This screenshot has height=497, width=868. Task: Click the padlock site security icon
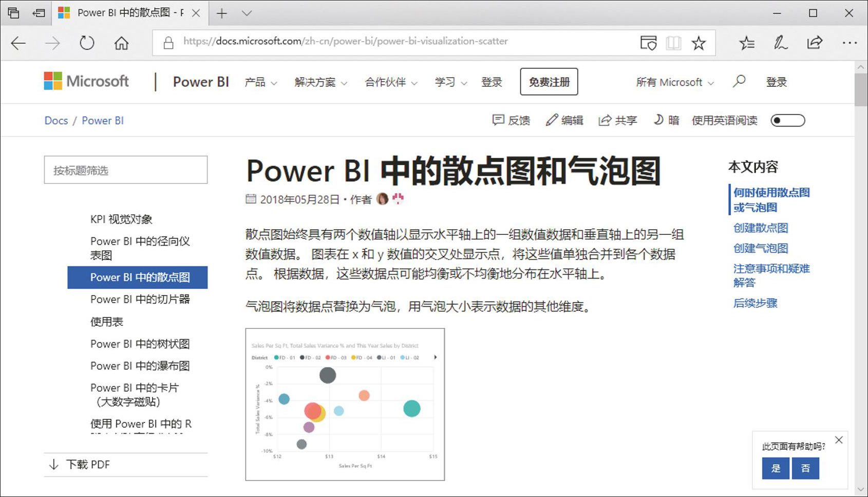168,43
